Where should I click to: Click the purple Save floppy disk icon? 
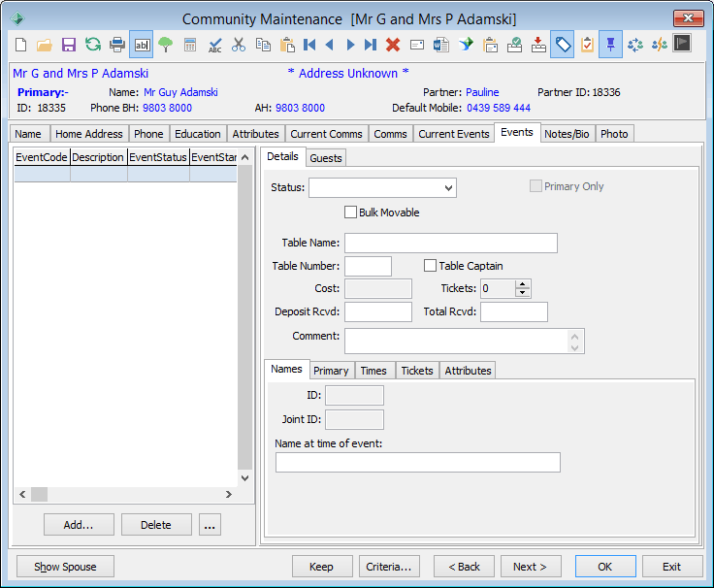[x=69, y=45]
